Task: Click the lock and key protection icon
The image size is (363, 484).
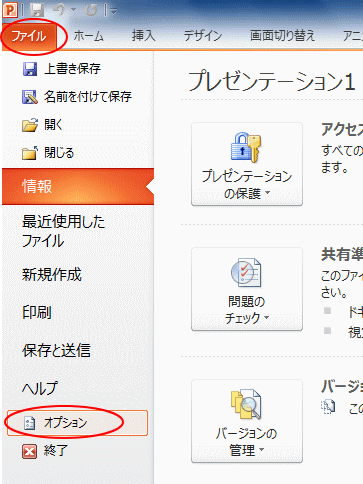Action: 246,148
